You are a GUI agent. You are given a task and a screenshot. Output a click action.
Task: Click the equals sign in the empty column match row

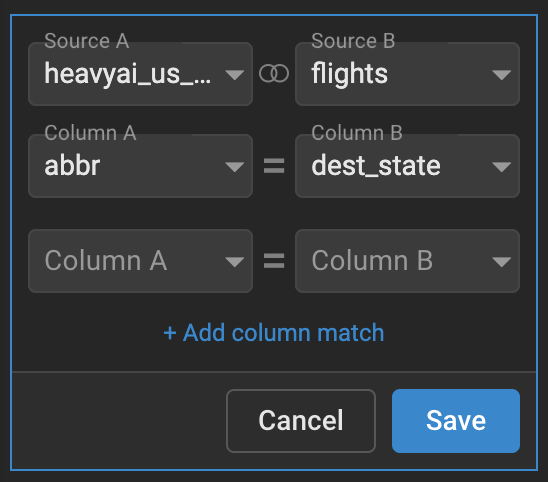click(x=274, y=261)
